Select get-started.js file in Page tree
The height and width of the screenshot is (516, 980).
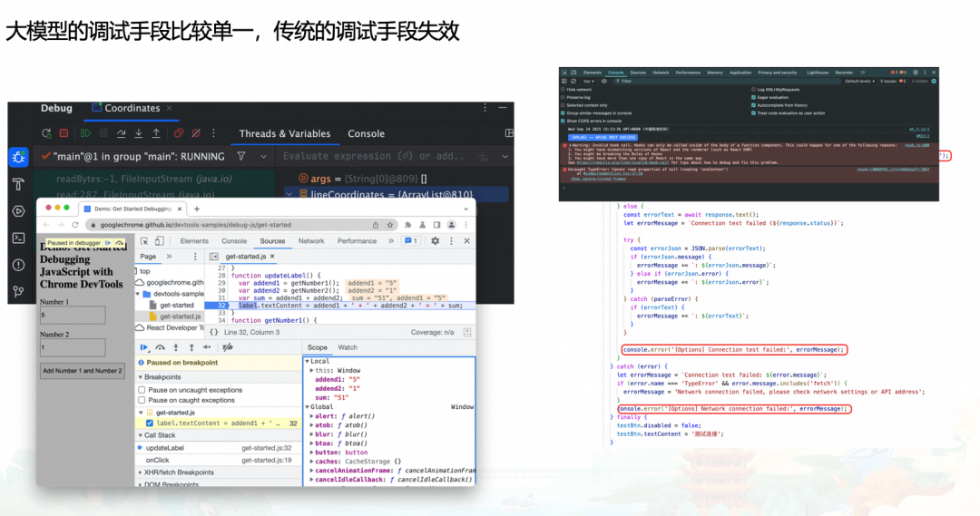pyautogui.click(x=180, y=316)
